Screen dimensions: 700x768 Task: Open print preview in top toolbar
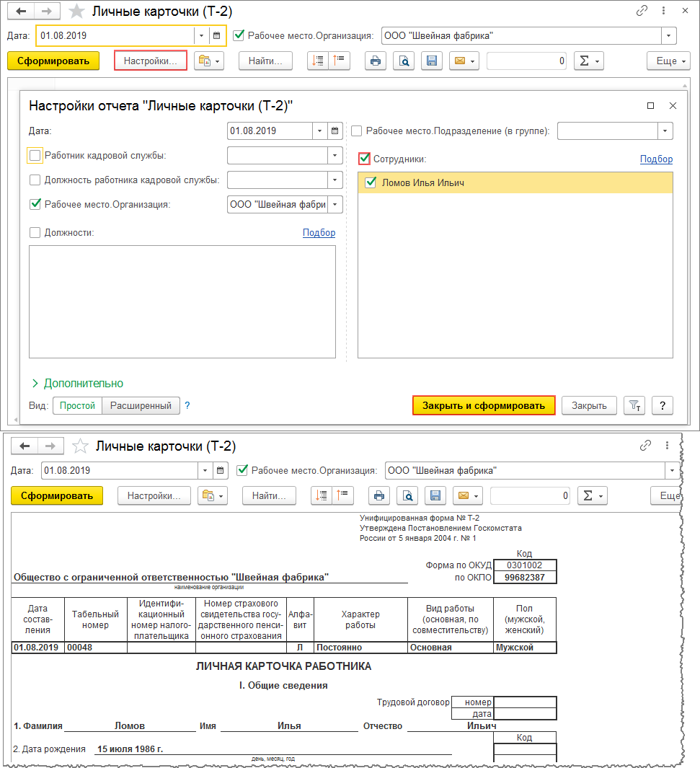[404, 61]
